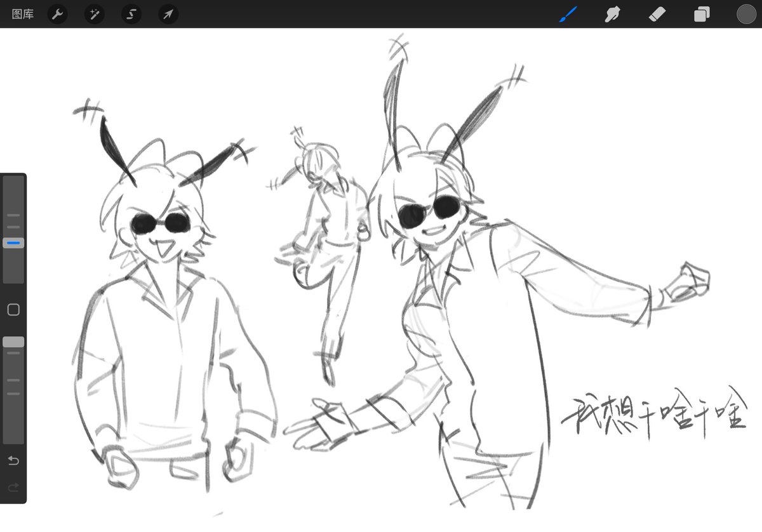Activate the Transform arrow tool
This screenshot has width=762, height=532.
[x=168, y=14]
